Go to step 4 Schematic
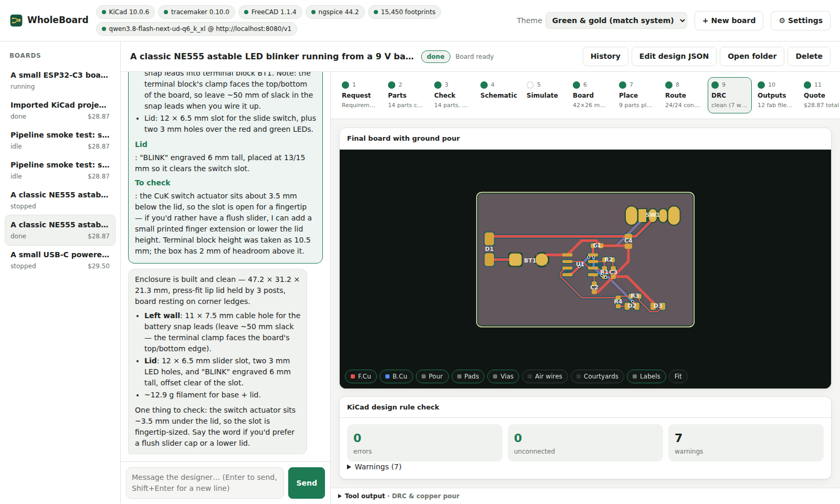The height and width of the screenshot is (504, 840). coord(498,95)
